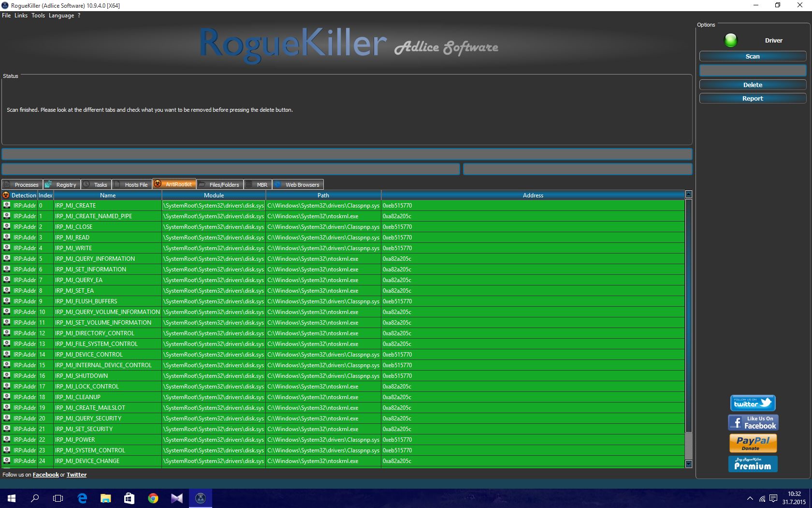This screenshot has width=812, height=508.
Task: Open the Files/Folders tab
Action: (220, 184)
